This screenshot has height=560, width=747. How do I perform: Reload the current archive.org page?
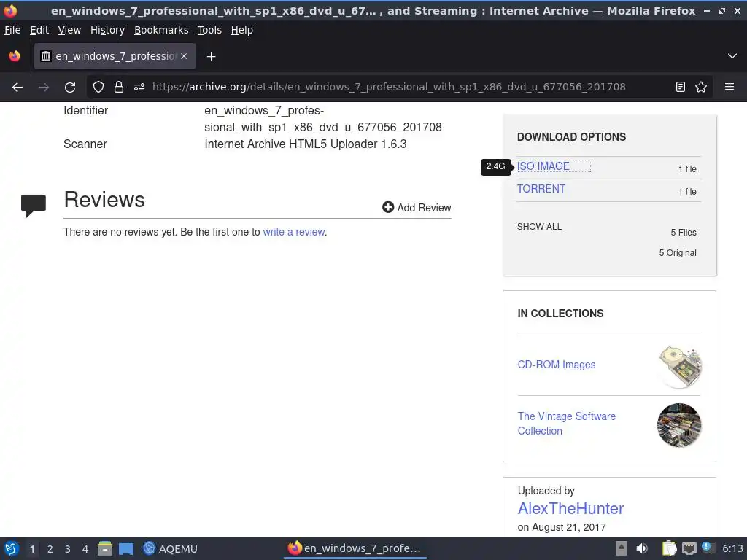click(x=70, y=87)
